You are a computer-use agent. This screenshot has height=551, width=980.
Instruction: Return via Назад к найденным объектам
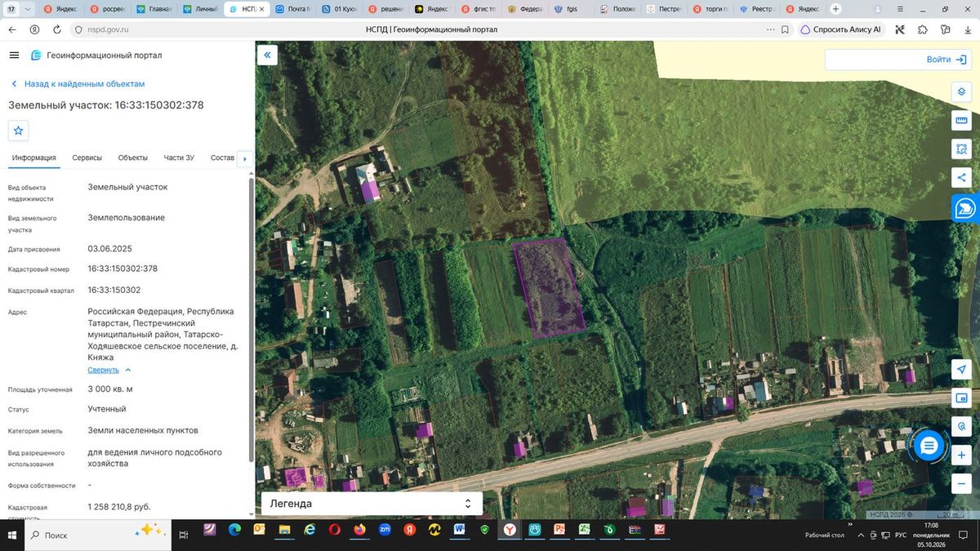(78, 84)
